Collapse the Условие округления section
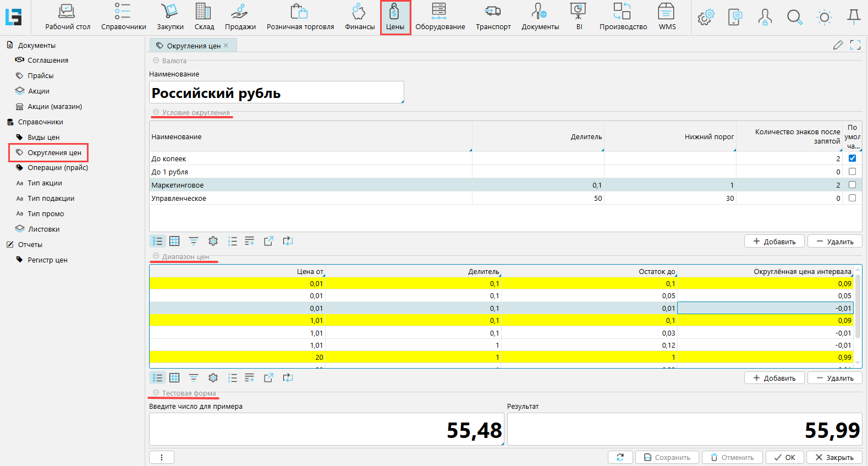The width and height of the screenshot is (868, 466). pyautogui.click(x=156, y=112)
